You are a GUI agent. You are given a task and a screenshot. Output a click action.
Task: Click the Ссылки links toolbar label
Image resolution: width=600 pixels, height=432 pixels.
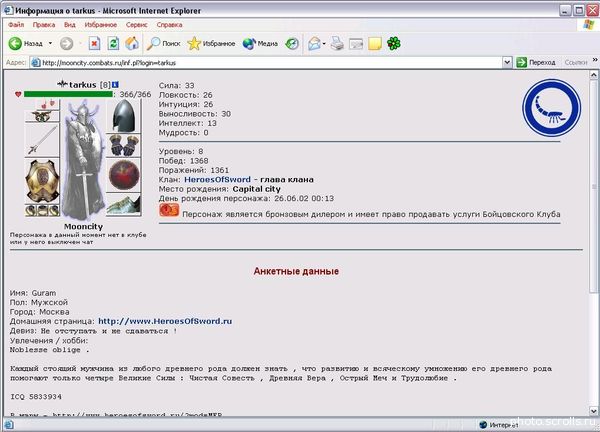[x=576, y=62]
